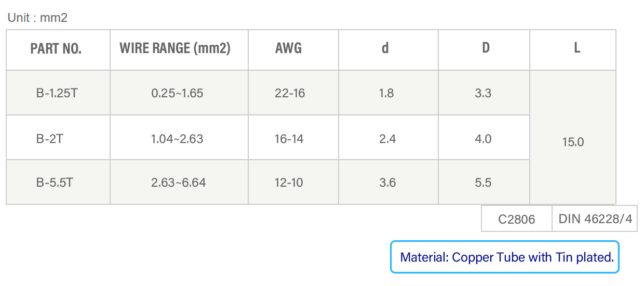This screenshot has height=286, width=644.
Task: Click the AWG 22-16 cell
Action: click(x=293, y=93)
